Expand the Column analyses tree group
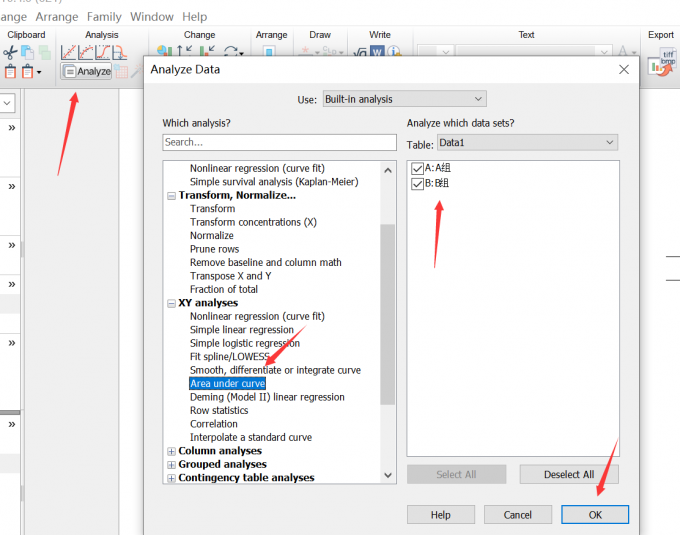The height and width of the screenshot is (535, 680). coord(171,451)
